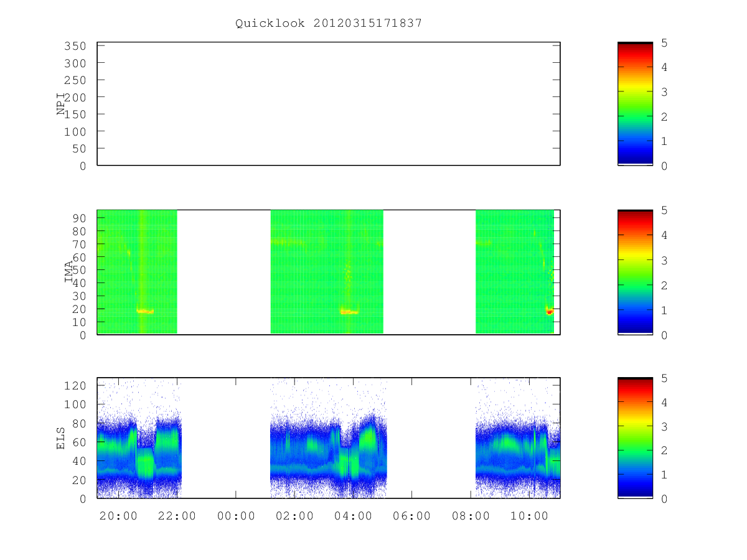Click the 5 label on ELS color bar

(x=664, y=378)
